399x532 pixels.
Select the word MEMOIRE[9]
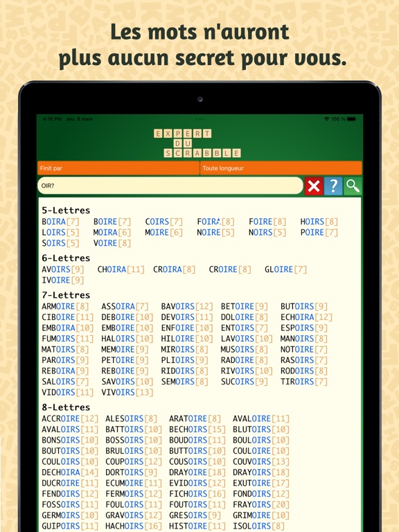tap(125, 349)
